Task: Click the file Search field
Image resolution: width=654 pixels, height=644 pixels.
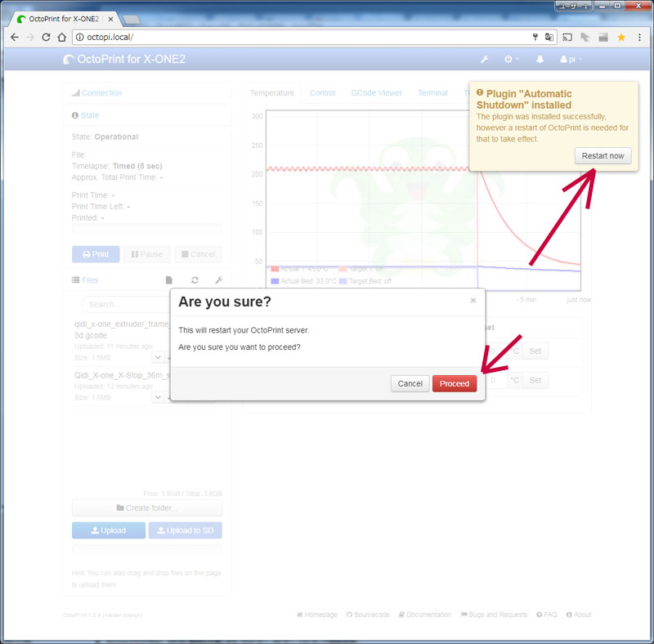Action: click(126, 304)
